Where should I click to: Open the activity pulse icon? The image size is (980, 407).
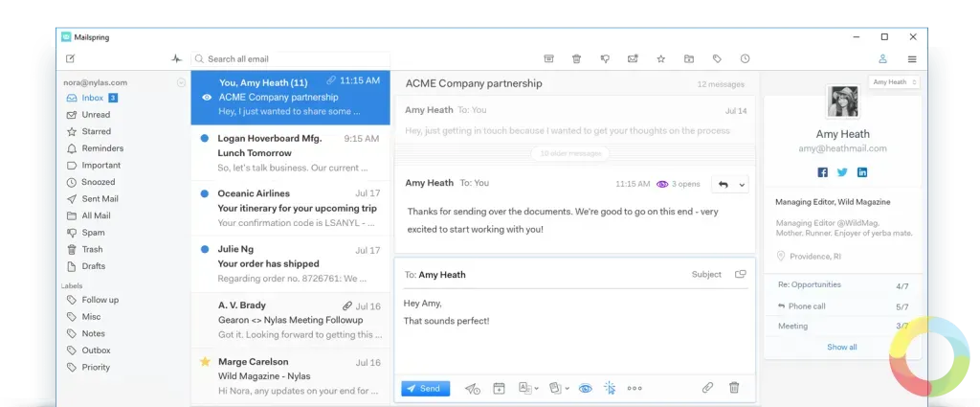(176, 58)
